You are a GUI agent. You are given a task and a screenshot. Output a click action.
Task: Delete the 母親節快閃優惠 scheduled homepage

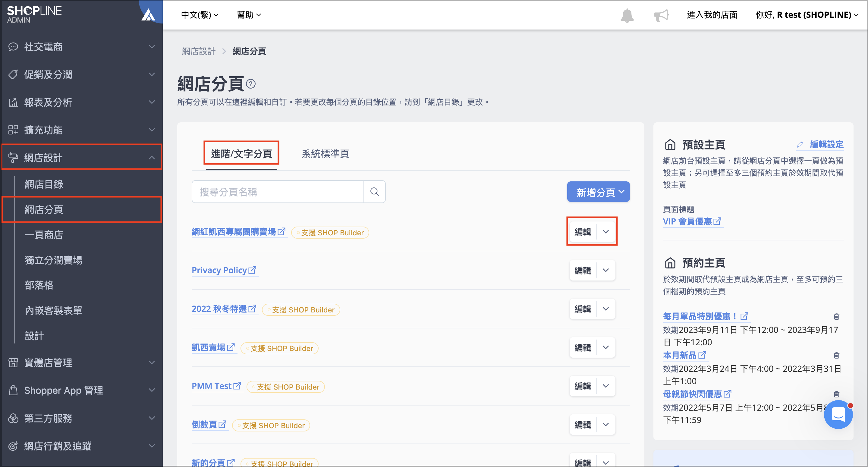coord(836,394)
